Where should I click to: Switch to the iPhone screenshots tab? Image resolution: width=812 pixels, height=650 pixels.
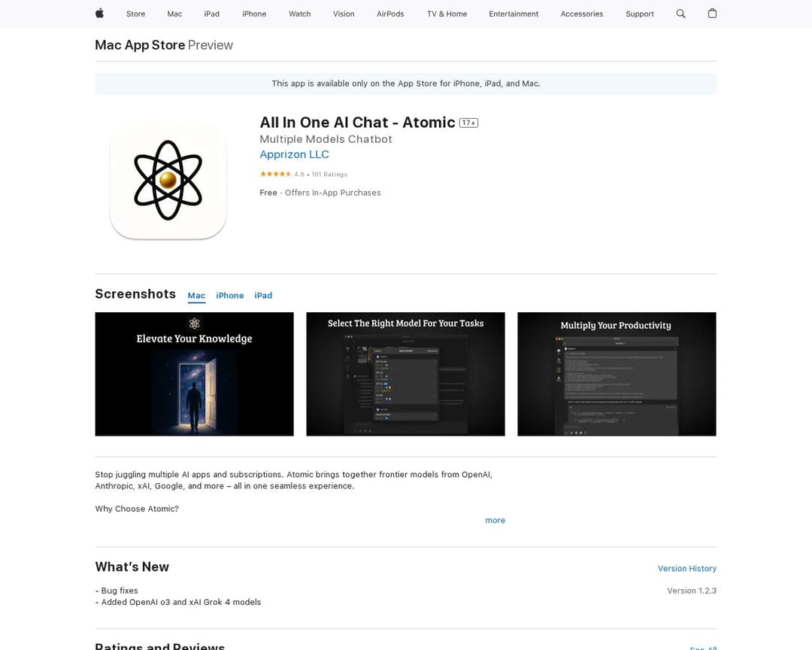tap(229, 295)
